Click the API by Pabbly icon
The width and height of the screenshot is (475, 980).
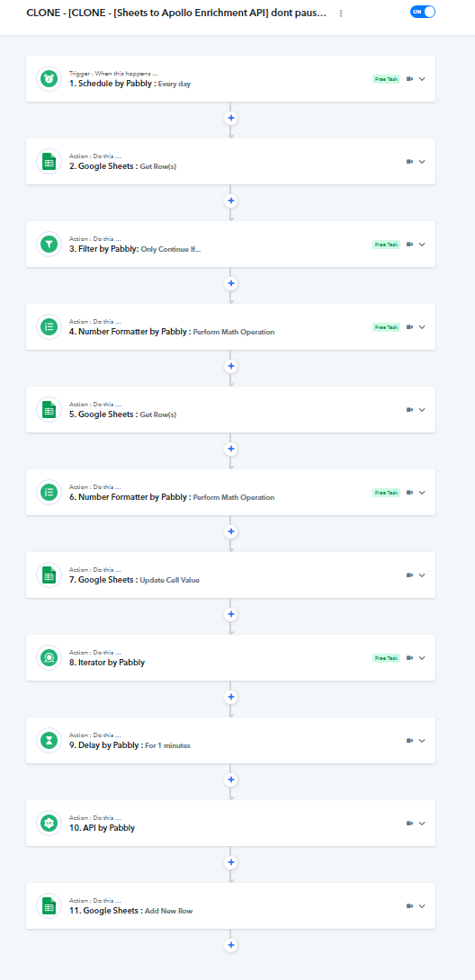49,824
